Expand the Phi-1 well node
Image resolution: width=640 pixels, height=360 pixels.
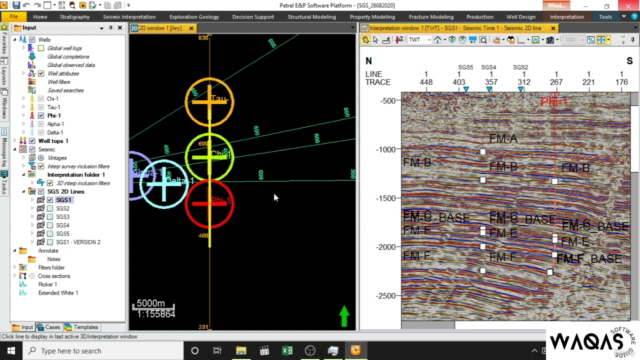coord(24,116)
